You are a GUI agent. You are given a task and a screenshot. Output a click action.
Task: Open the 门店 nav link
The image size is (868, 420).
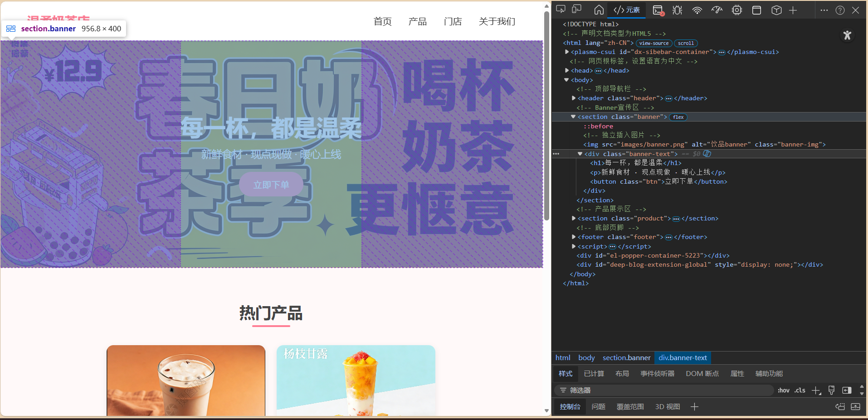453,21
